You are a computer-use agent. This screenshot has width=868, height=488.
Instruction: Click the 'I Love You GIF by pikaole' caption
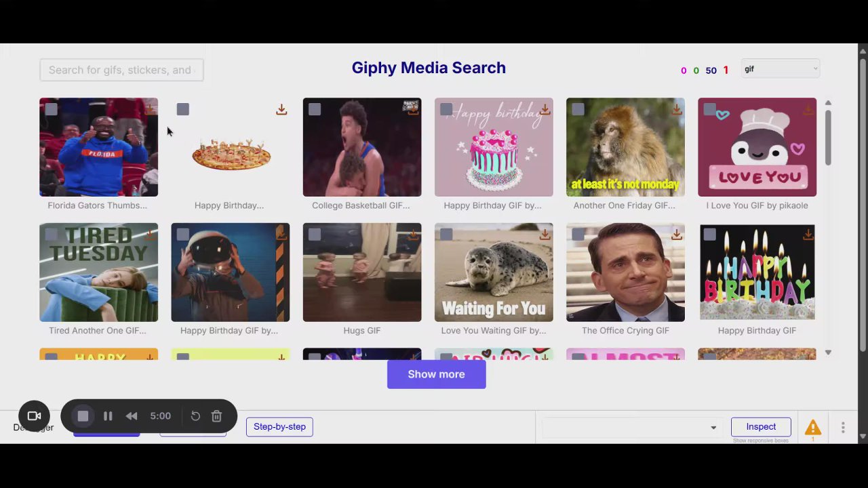tap(757, 205)
